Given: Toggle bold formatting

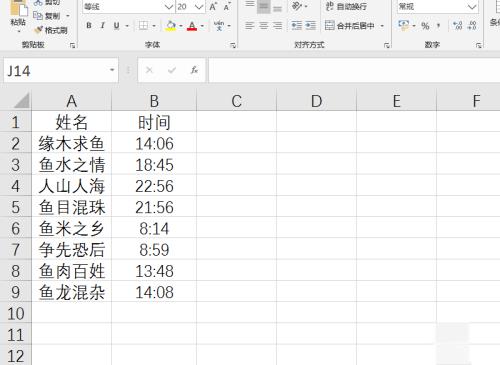Looking at the screenshot, I should click(x=89, y=25).
